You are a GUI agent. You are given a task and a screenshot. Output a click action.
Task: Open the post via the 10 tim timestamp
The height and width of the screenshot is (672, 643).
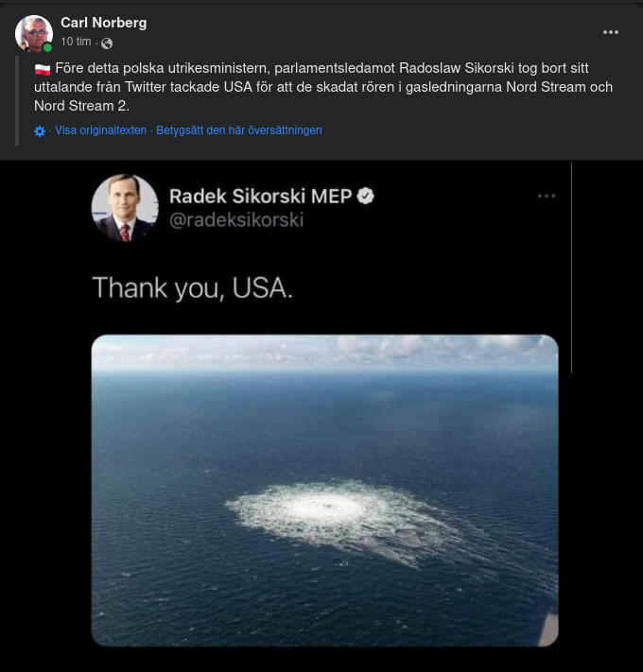pyautogui.click(x=77, y=43)
